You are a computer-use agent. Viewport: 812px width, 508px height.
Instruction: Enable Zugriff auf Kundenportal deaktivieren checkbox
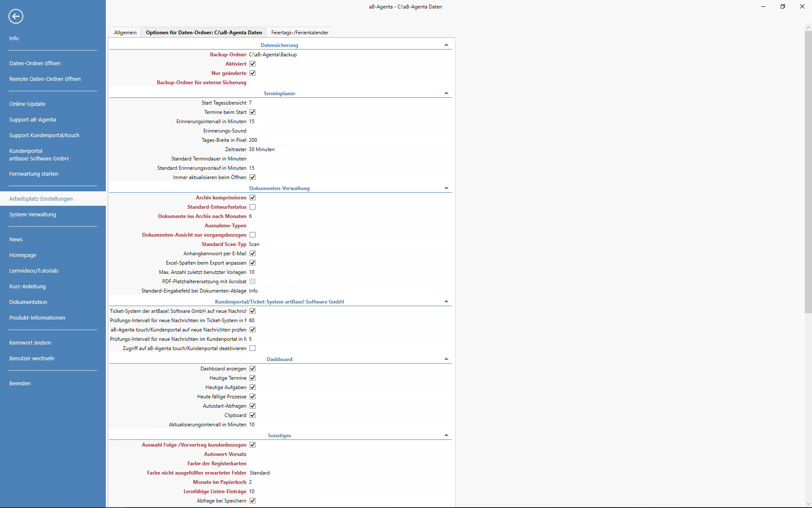(x=252, y=348)
